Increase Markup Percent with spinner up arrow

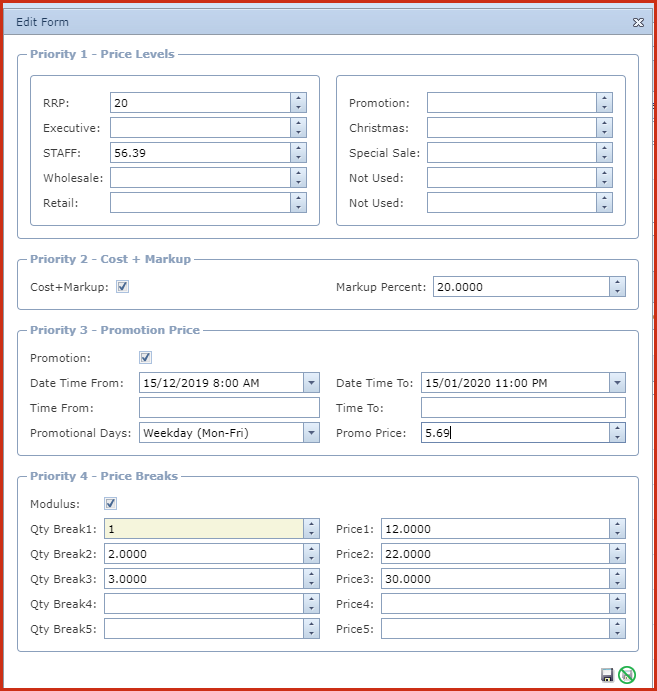click(617, 282)
